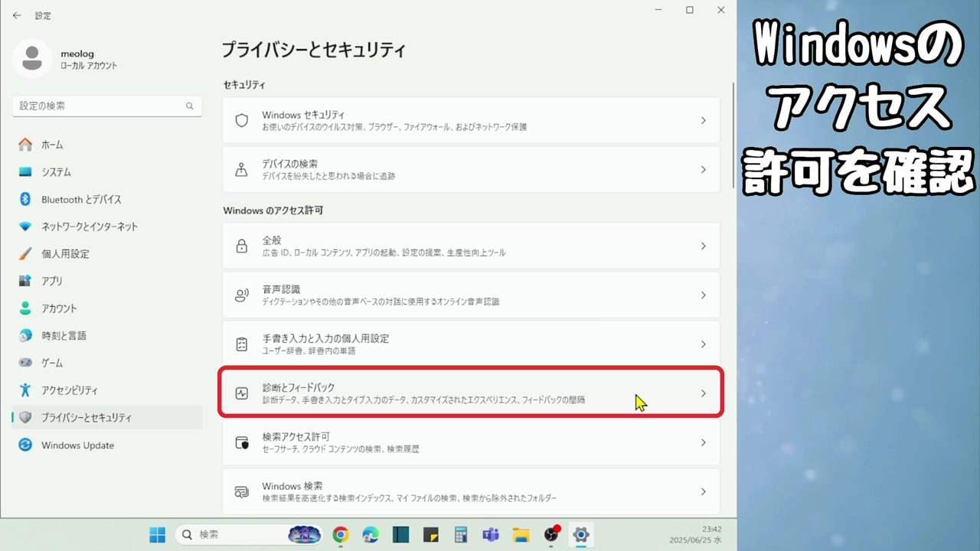Open the Calculator app in taskbar
Screen dimensions: 980x551
[x=461, y=534]
